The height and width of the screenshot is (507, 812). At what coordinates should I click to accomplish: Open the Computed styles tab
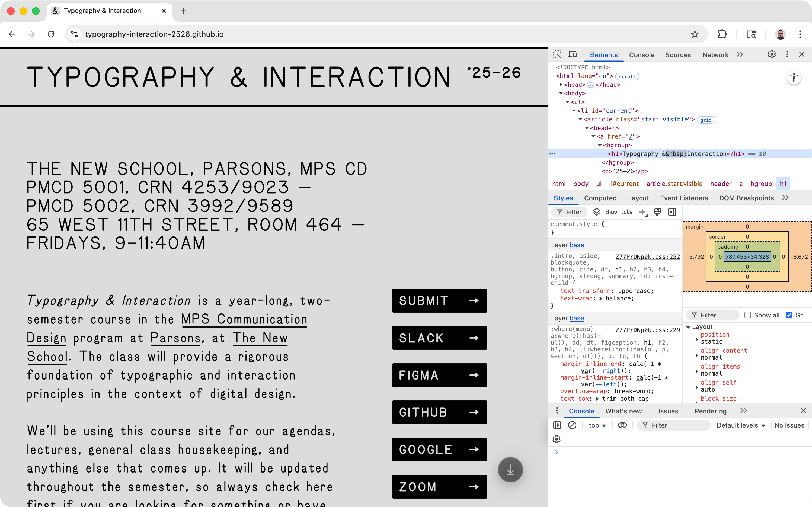600,198
